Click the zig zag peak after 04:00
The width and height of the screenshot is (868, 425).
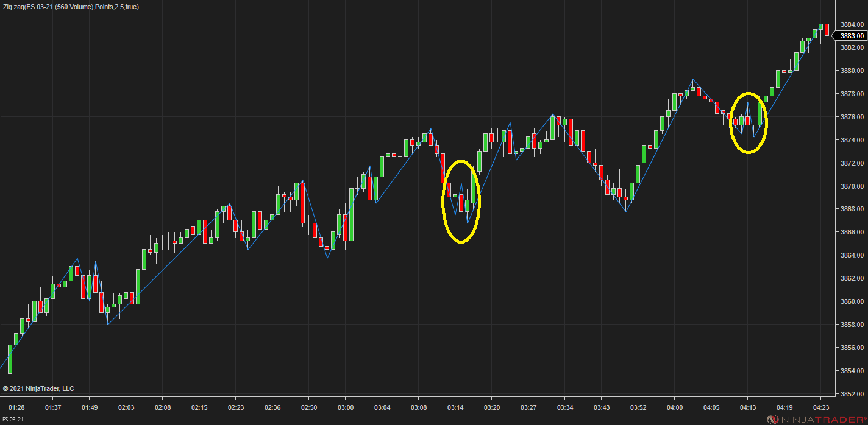(x=692, y=80)
